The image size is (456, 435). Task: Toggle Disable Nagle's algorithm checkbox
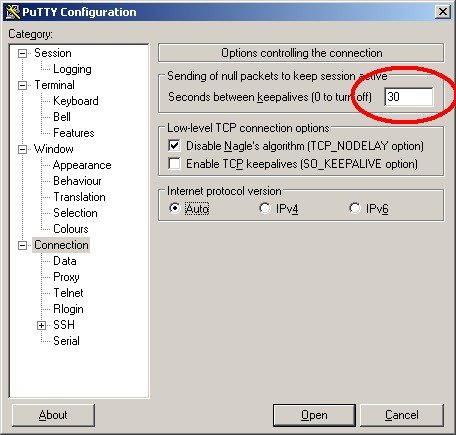click(175, 146)
